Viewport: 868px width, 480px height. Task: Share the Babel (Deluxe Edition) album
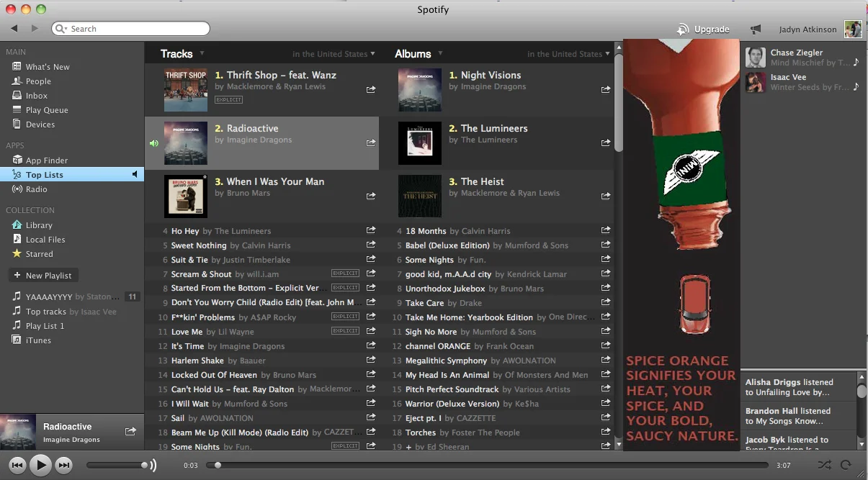pos(606,245)
